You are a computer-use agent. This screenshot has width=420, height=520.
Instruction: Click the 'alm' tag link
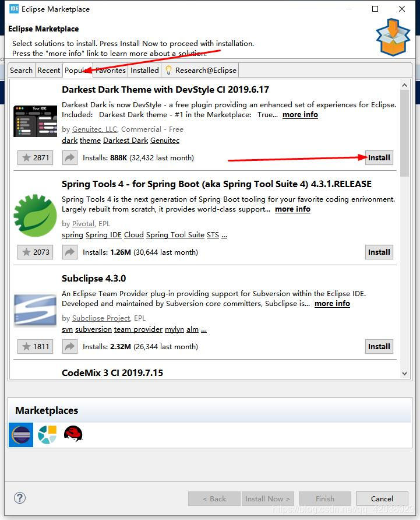[192, 329]
